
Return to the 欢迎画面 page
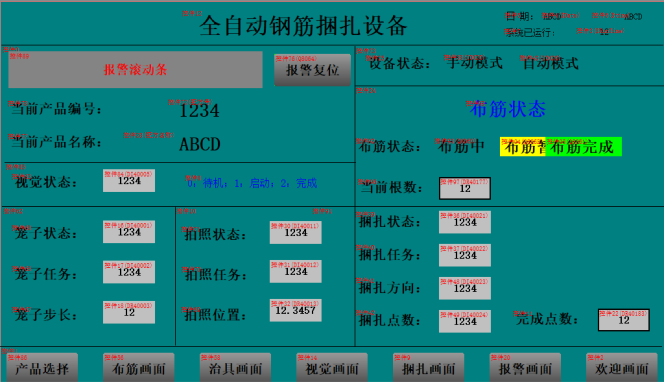click(621, 368)
